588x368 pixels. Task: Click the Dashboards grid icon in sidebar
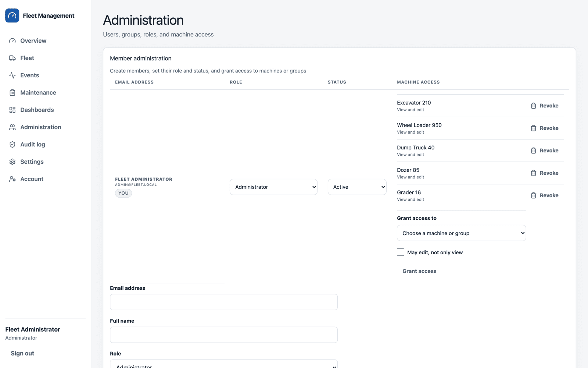(12, 110)
